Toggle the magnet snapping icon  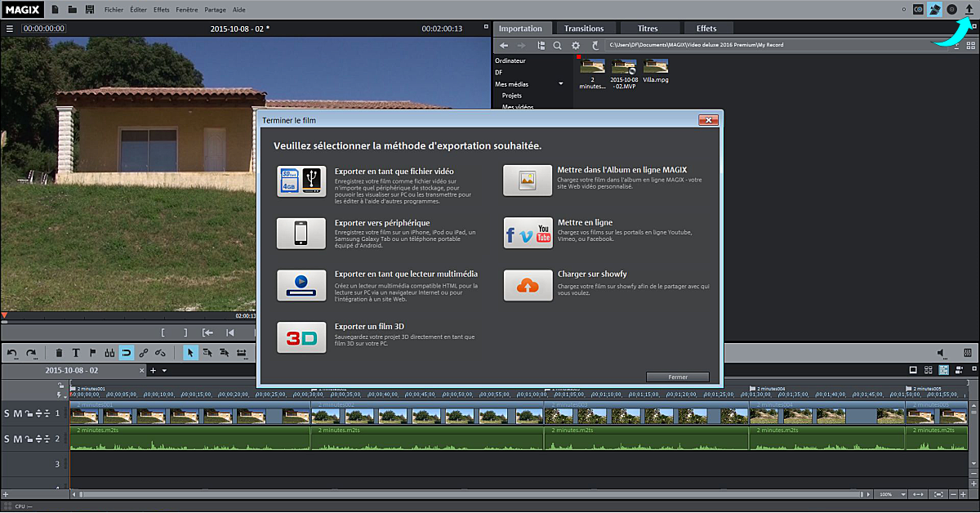pos(127,353)
